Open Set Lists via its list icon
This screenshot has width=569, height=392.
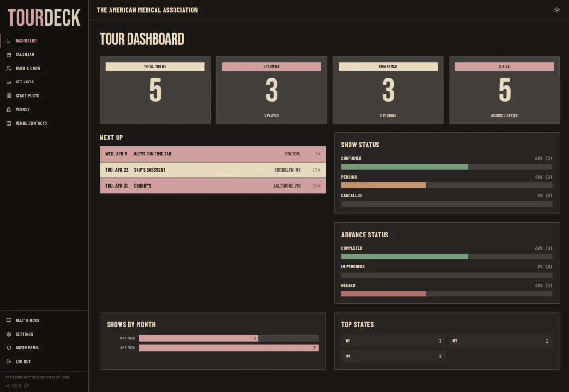[x=9, y=82]
